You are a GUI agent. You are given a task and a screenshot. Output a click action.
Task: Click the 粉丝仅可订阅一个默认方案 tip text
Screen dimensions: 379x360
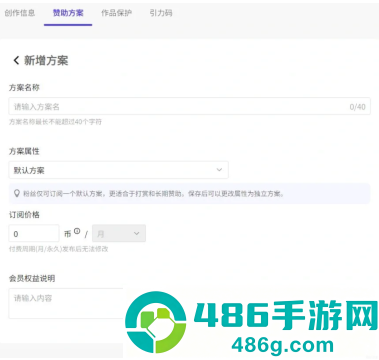153,193
